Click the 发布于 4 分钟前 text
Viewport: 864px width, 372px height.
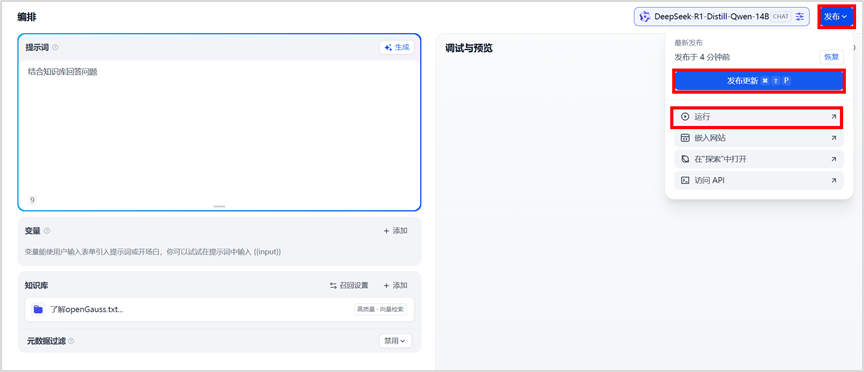coord(703,57)
